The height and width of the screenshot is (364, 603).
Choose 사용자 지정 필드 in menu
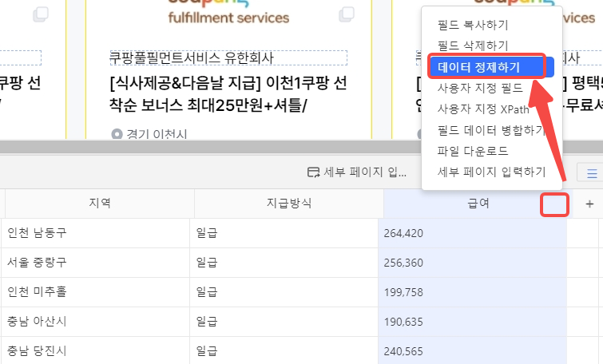pyautogui.click(x=479, y=88)
